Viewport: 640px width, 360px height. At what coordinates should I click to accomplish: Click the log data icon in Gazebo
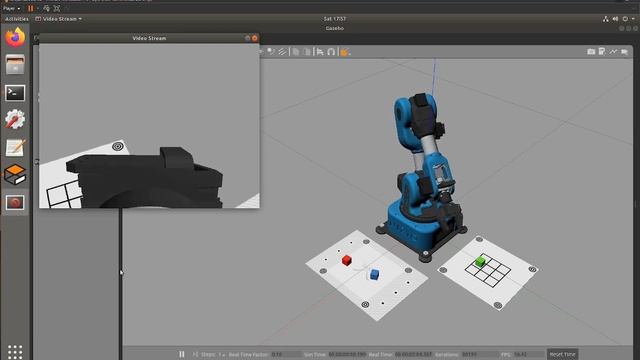602,51
